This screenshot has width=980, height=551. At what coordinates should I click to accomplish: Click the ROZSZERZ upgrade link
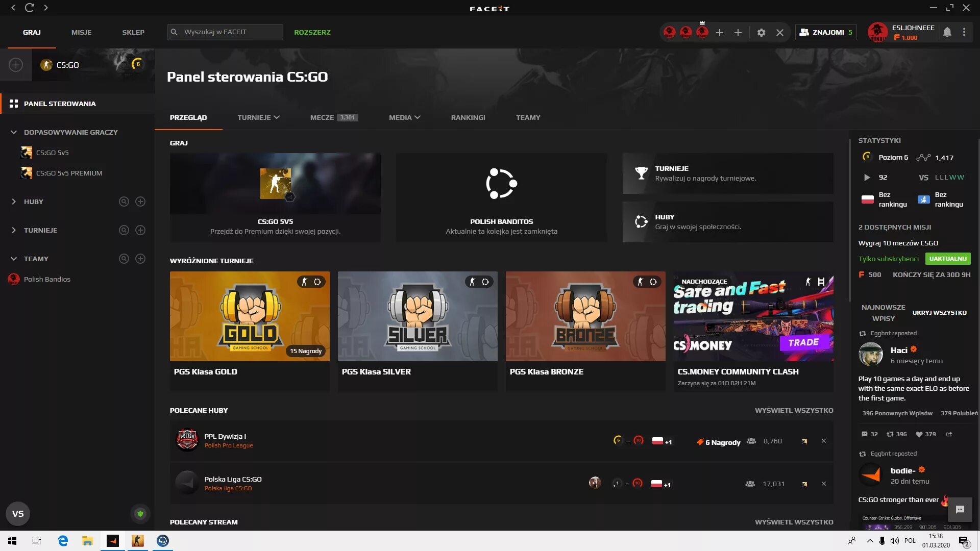(x=312, y=32)
